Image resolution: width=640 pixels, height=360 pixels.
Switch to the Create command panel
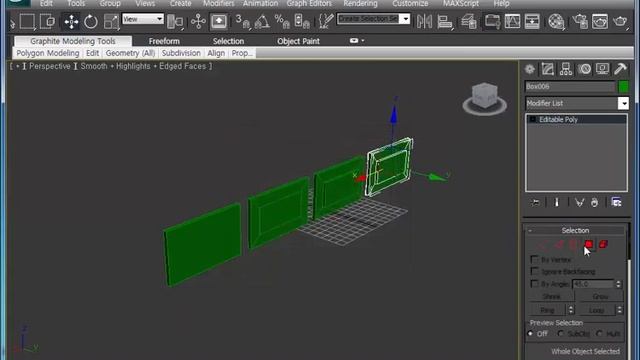pos(530,69)
